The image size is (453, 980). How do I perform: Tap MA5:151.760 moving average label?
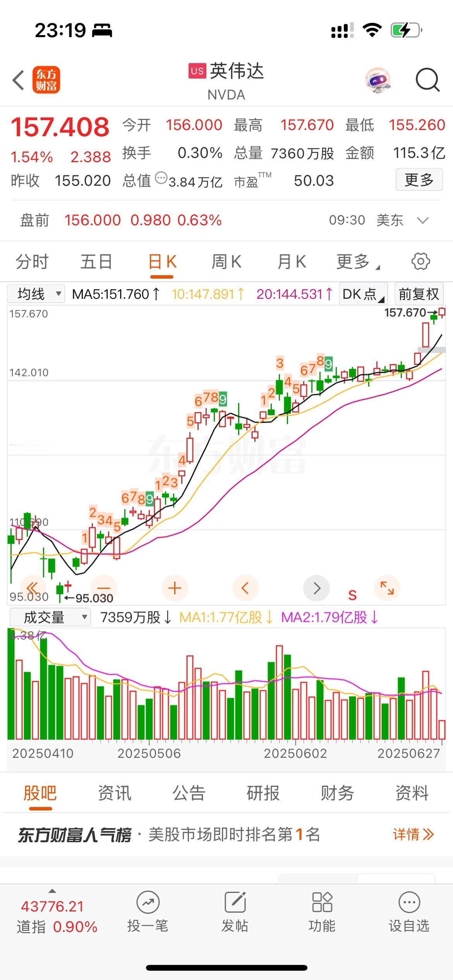[x=116, y=294]
